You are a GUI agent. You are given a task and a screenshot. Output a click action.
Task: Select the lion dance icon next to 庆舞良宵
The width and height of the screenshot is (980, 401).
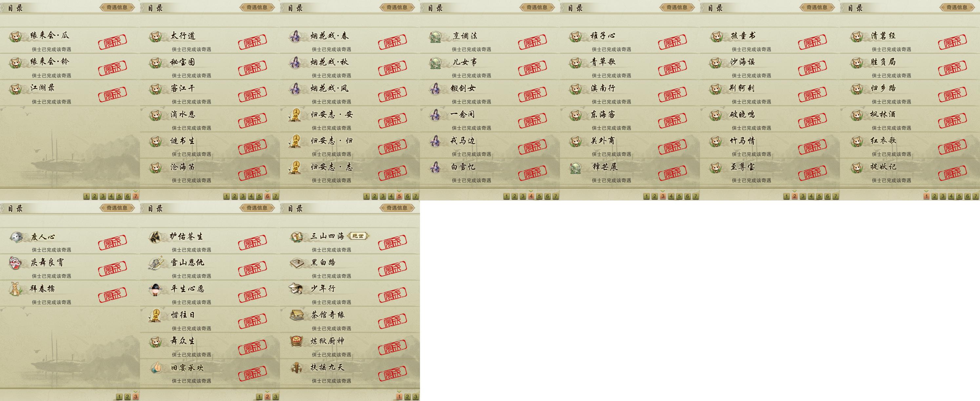[16, 263]
